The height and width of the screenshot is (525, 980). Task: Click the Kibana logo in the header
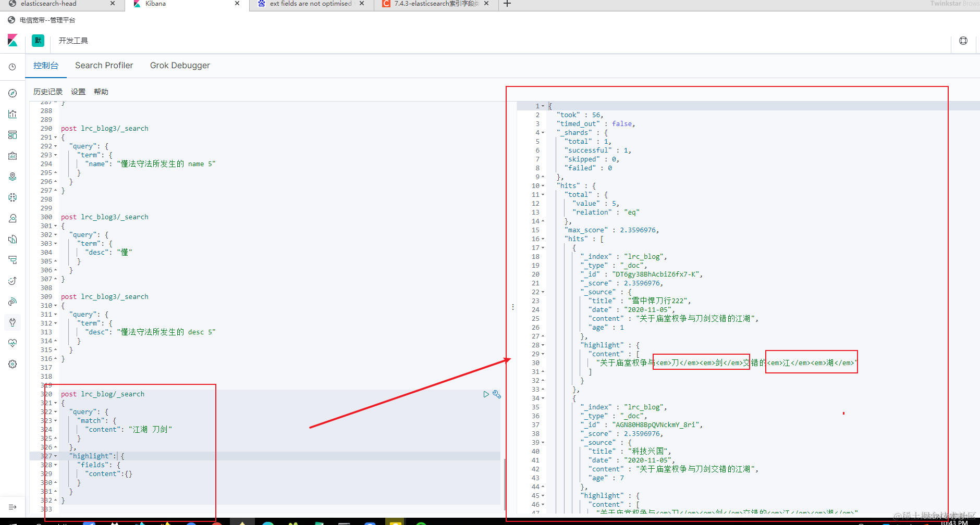click(x=13, y=41)
